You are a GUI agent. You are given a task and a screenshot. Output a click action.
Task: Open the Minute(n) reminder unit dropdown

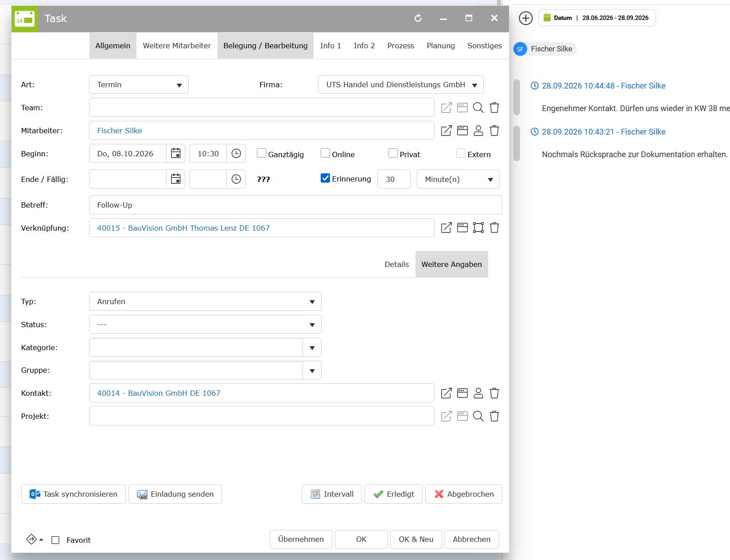coord(458,179)
